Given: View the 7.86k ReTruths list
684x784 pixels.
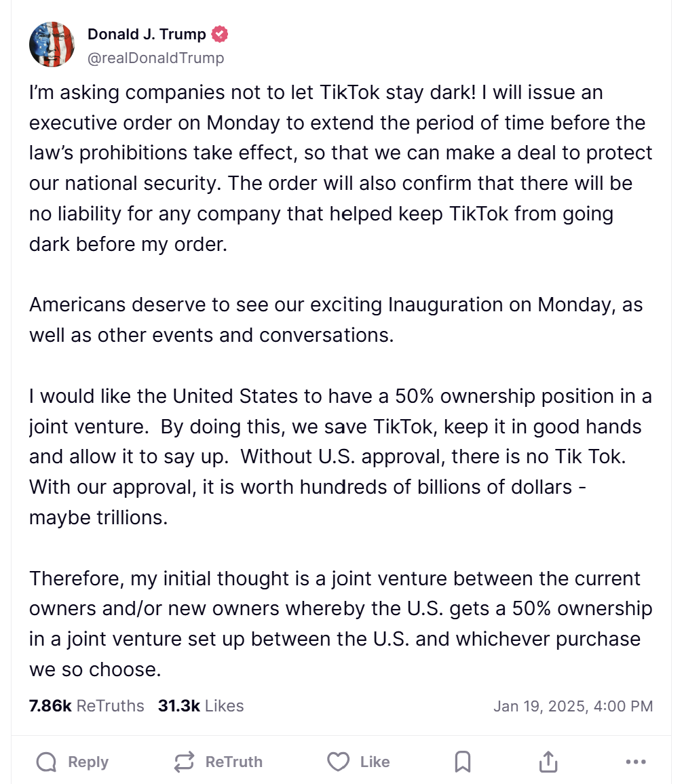Looking at the screenshot, I should tap(87, 705).
